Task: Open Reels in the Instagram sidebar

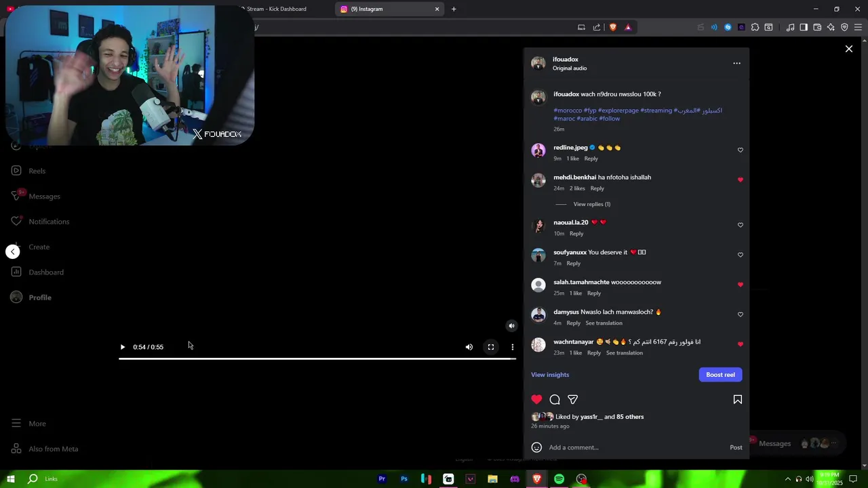Action: (30, 171)
